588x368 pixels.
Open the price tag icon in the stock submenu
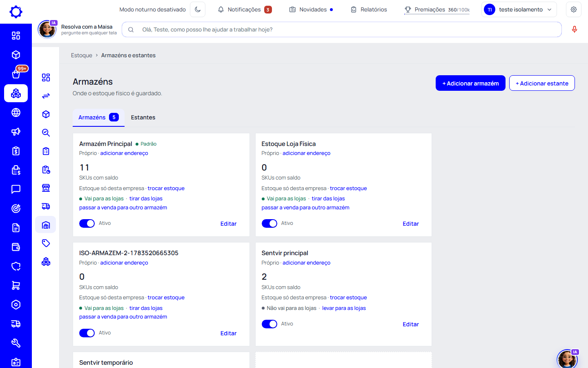46,243
